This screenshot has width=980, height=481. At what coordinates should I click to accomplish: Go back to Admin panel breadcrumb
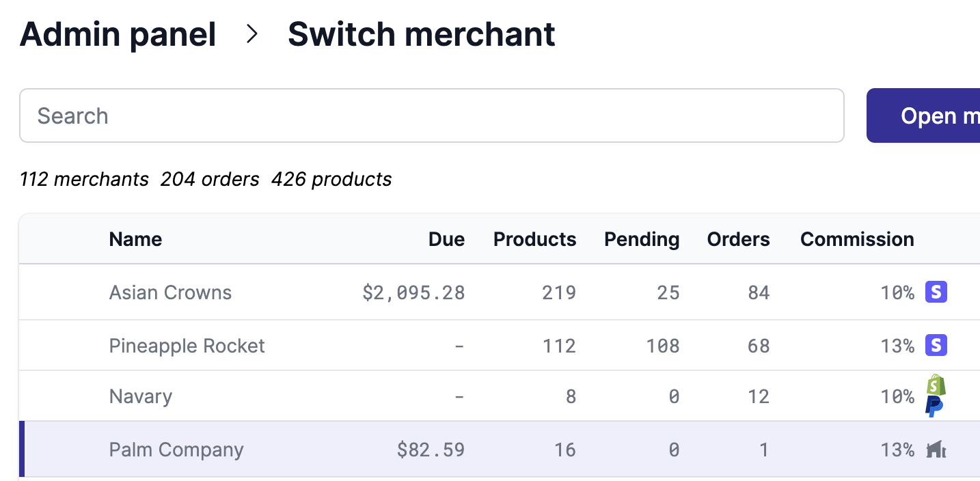tap(118, 35)
